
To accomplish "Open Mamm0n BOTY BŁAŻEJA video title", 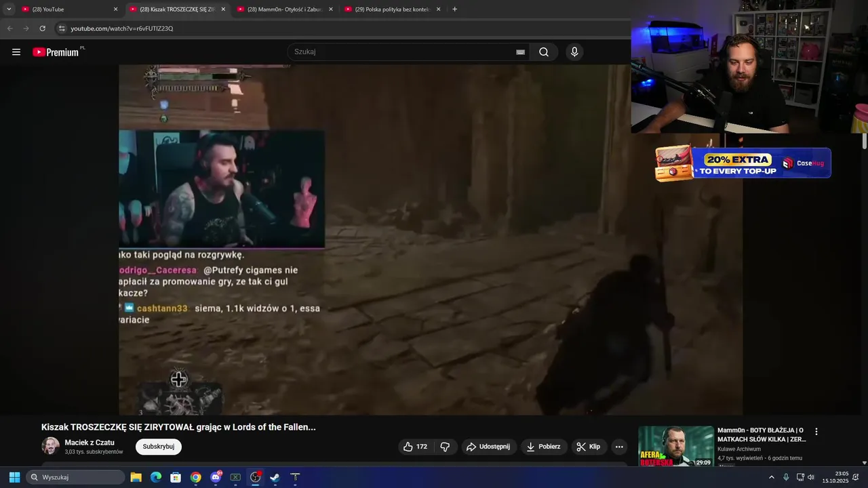I will tap(762, 434).
